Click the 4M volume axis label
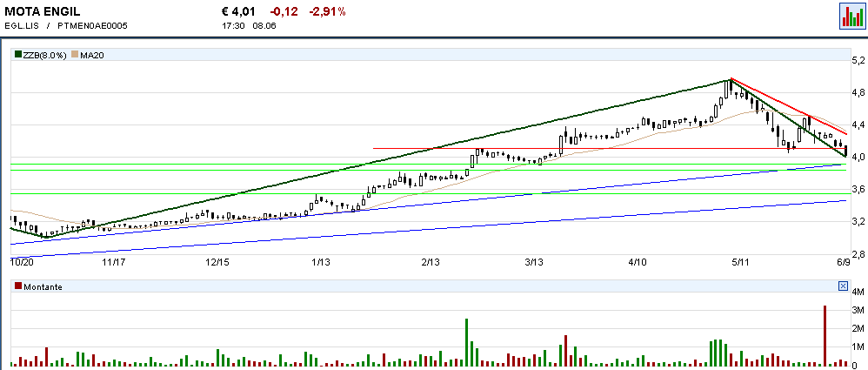868x370 pixels. tap(858, 292)
